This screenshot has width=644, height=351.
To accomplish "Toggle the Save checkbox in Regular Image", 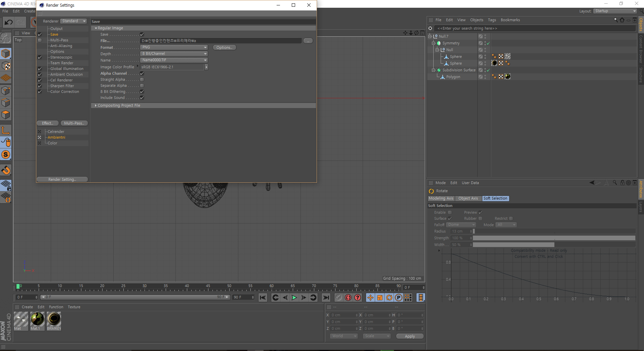I will tap(142, 34).
